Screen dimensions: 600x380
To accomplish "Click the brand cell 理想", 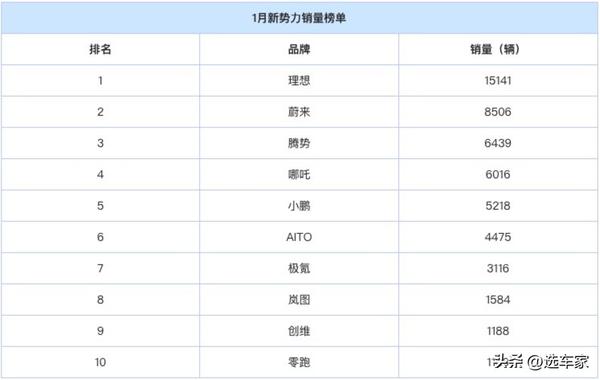I will coord(299,81).
